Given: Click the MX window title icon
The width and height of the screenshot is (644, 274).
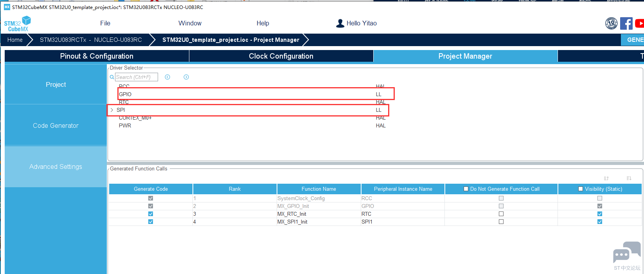Looking at the screenshot, I should [7, 7].
